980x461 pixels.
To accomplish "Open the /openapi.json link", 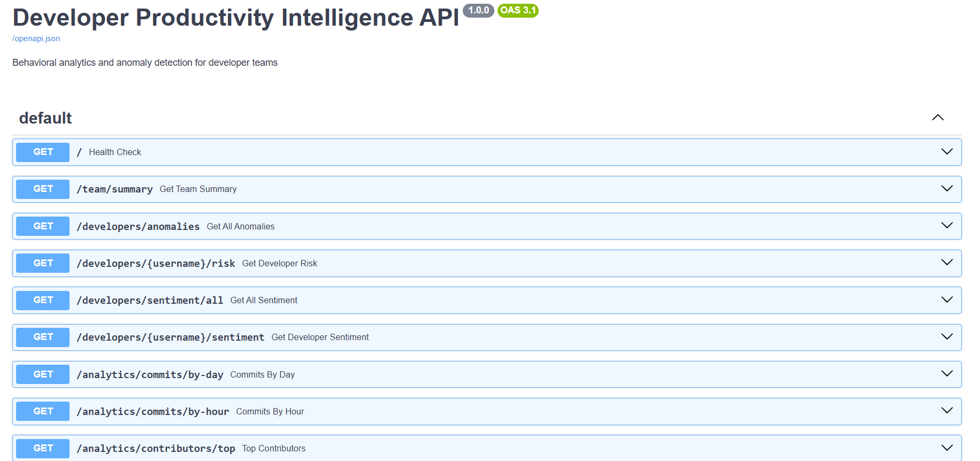I will 36,39.
